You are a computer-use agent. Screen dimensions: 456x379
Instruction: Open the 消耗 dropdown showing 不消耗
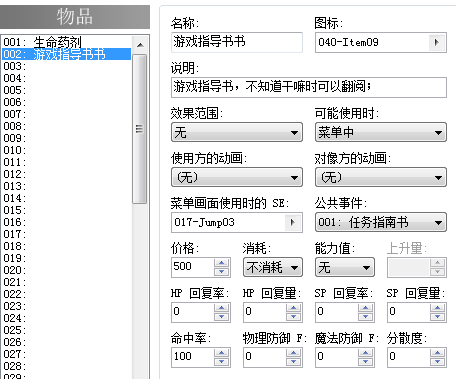(x=273, y=267)
